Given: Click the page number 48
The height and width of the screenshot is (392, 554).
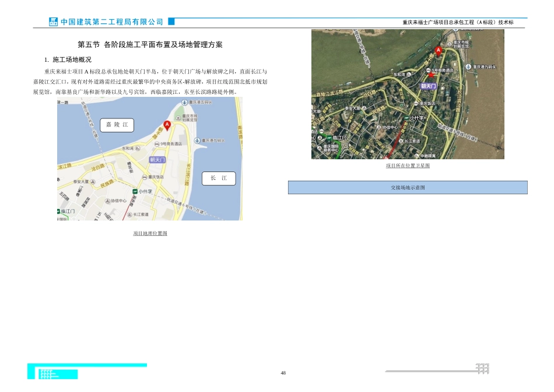Looking at the screenshot, I should tap(283, 373).
